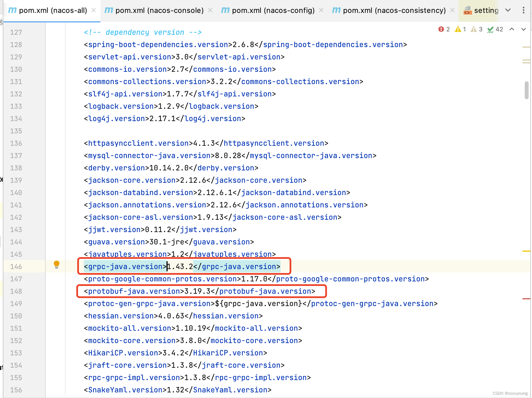532x398 pixels.
Task: Click the ${grpc-java.version} property reference
Action: [259, 304]
